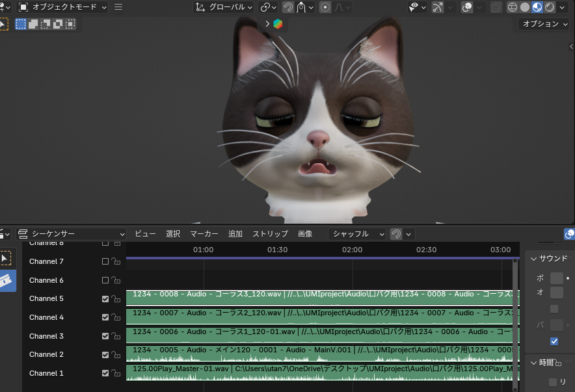Open the オブジェクトモード mode dropdown
The width and height of the screenshot is (575, 392).
coord(62,7)
